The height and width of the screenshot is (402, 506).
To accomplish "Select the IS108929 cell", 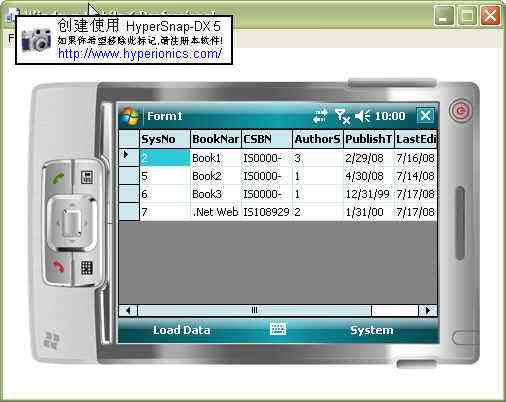I will click(267, 212).
